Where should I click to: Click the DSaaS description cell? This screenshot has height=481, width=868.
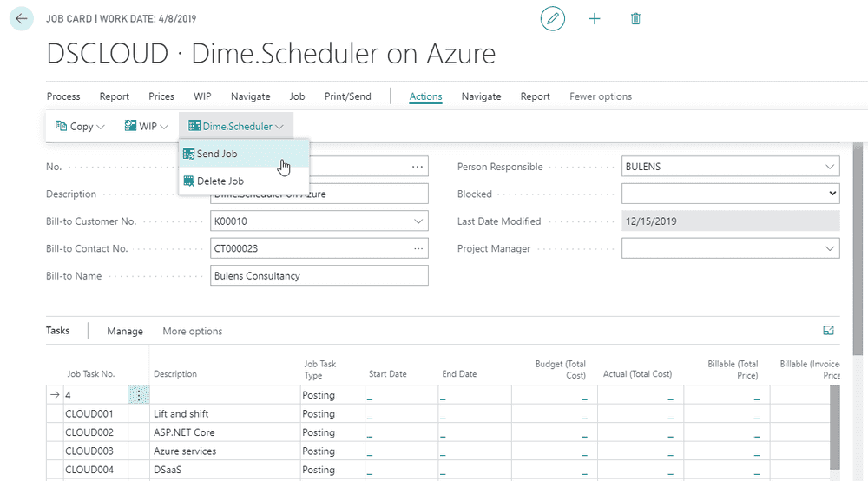pos(225,470)
